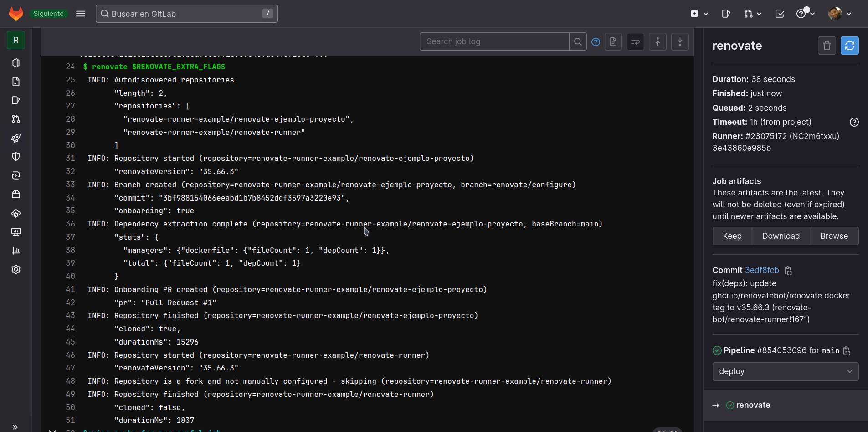Copy the pipeline branch name
Viewport: 868px width, 432px height.
point(847,351)
